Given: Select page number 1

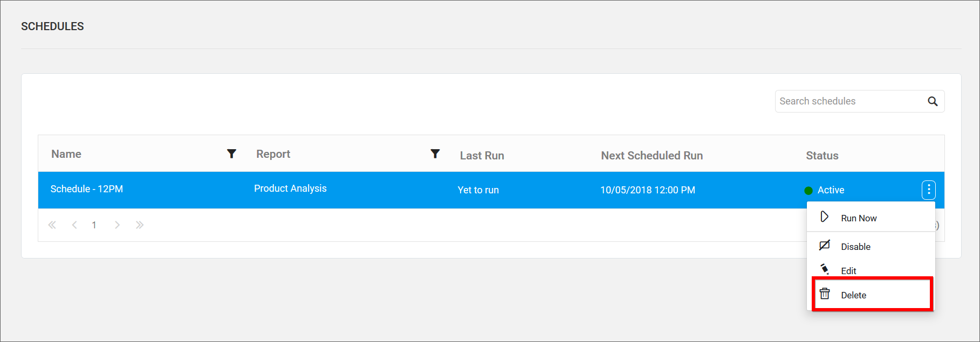Looking at the screenshot, I should point(94,225).
